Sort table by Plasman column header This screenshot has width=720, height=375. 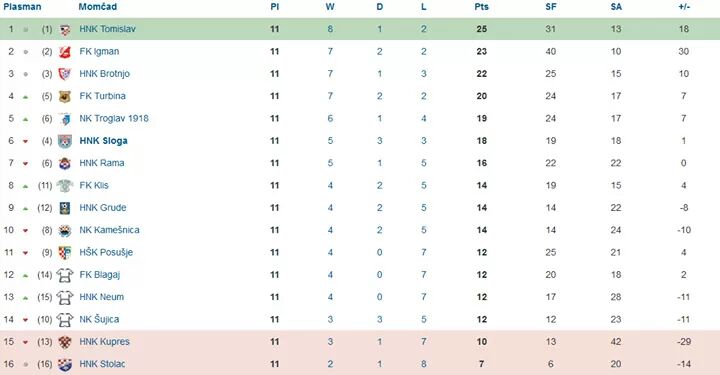[x=22, y=7]
